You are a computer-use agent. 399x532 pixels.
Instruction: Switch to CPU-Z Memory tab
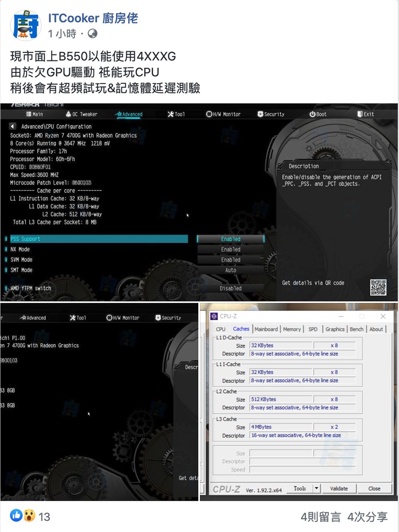[292, 329]
